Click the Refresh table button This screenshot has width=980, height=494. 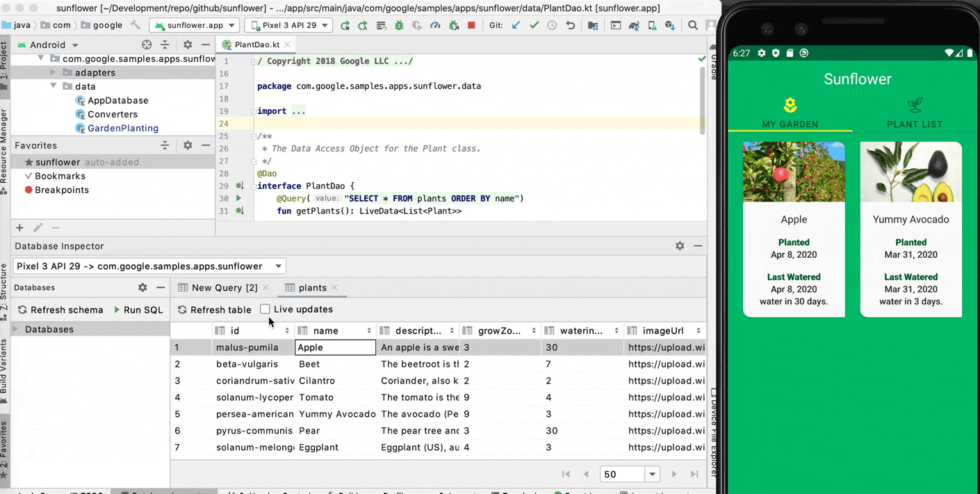pos(214,310)
